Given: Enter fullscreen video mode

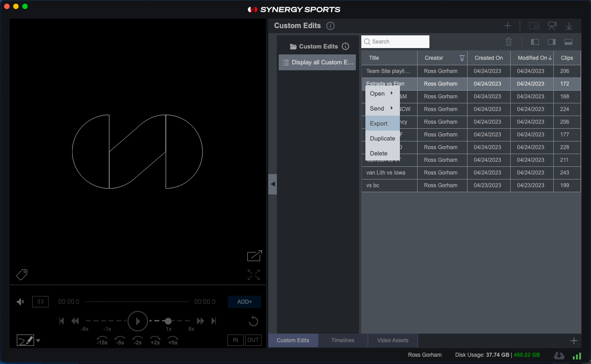Looking at the screenshot, I should 254,275.
